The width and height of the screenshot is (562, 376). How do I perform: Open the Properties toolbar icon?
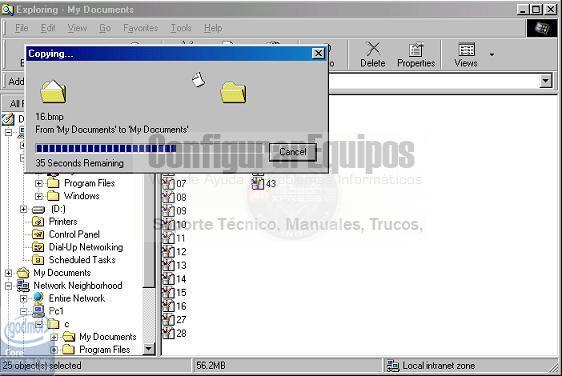coord(416,54)
